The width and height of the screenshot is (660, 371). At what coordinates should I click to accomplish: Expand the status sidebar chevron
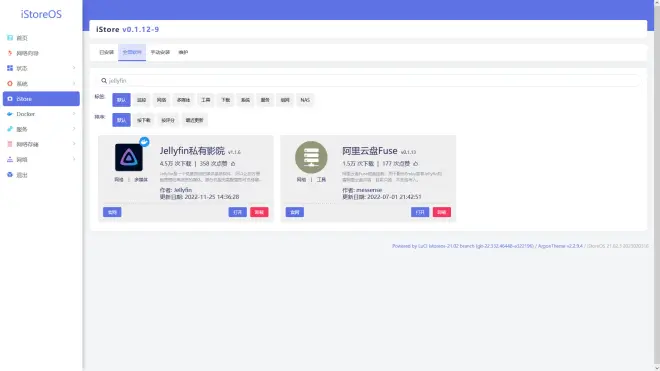point(74,68)
